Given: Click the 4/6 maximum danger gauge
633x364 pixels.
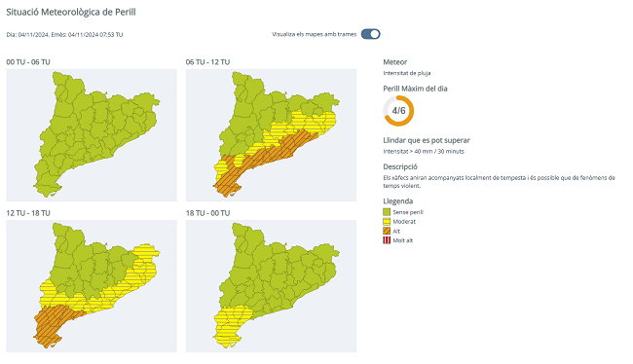Looking at the screenshot, I should pos(398,111).
